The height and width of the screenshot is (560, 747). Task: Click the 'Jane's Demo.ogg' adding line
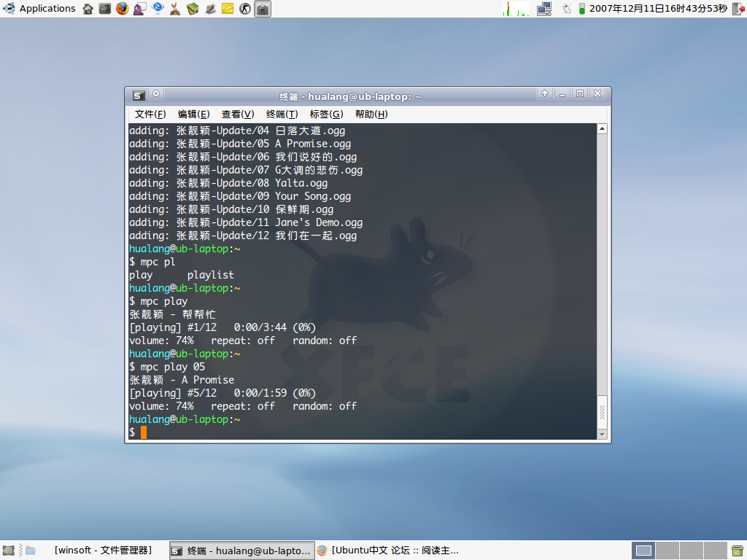point(246,222)
